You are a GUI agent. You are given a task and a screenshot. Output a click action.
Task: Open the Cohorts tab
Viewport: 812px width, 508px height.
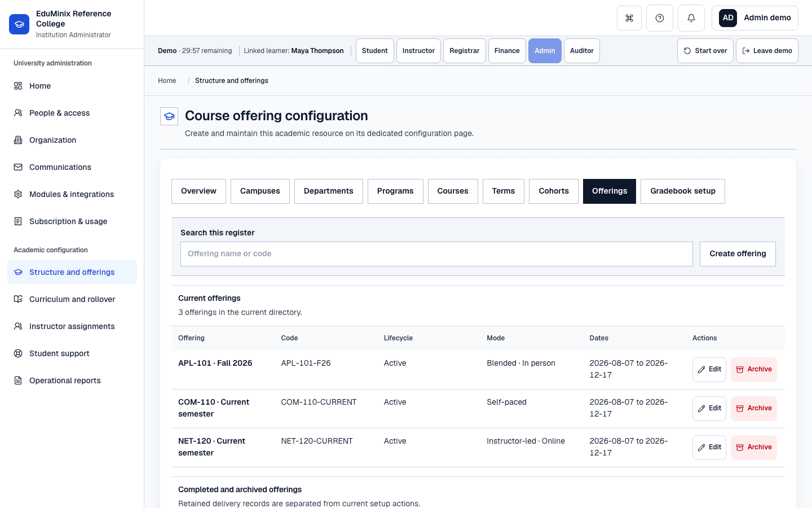[x=554, y=191]
